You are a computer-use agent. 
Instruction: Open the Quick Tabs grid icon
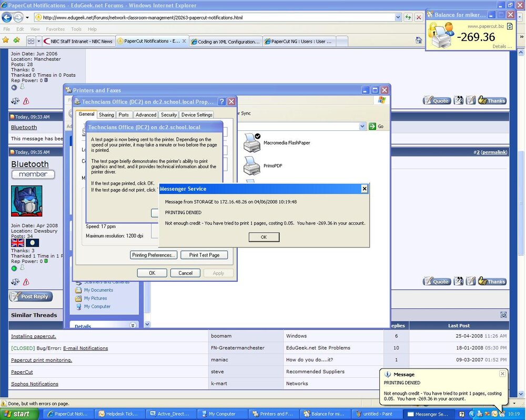coord(31,41)
